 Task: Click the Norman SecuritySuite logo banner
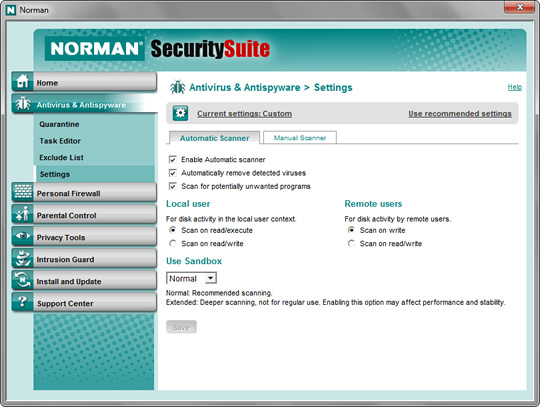click(157, 49)
